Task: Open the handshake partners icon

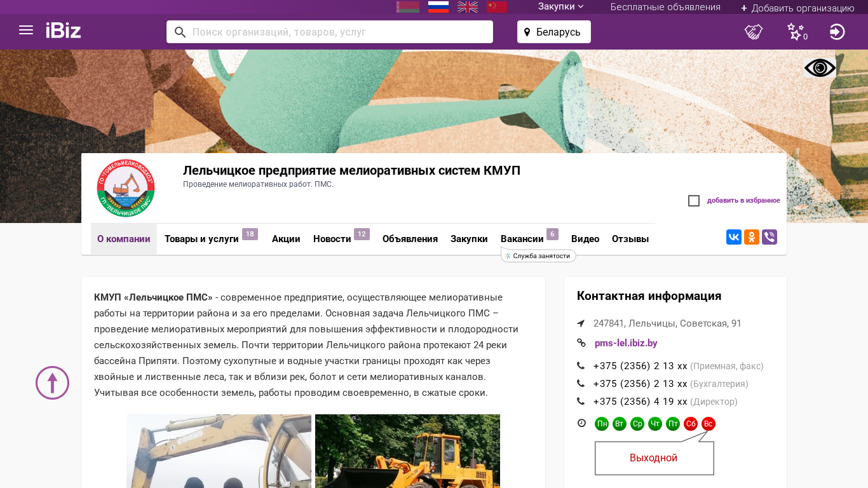Action: coord(754,32)
